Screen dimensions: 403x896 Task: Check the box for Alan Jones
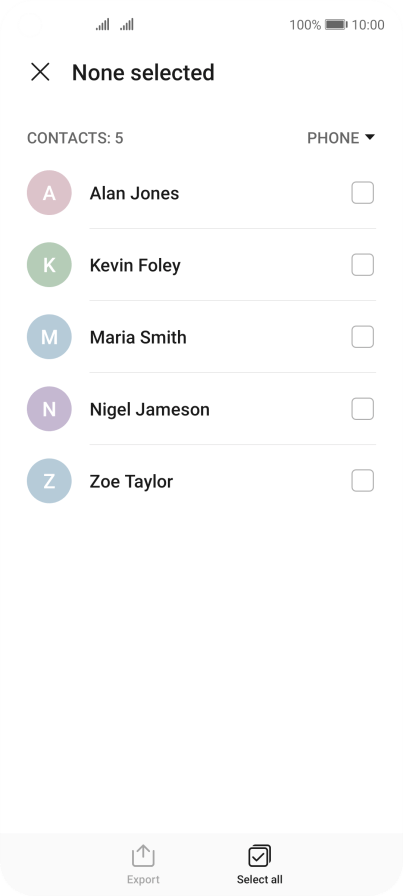click(x=362, y=193)
